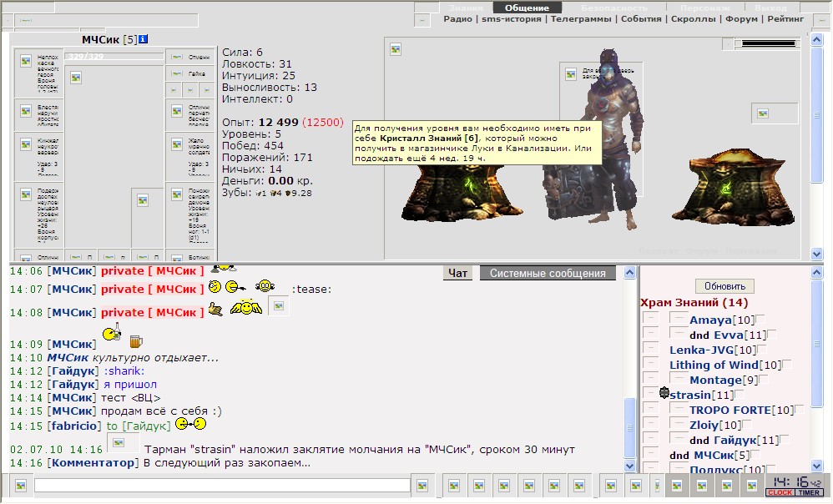Open the Рейтинг page
This screenshot has width=833, height=504.
(x=785, y=19)
